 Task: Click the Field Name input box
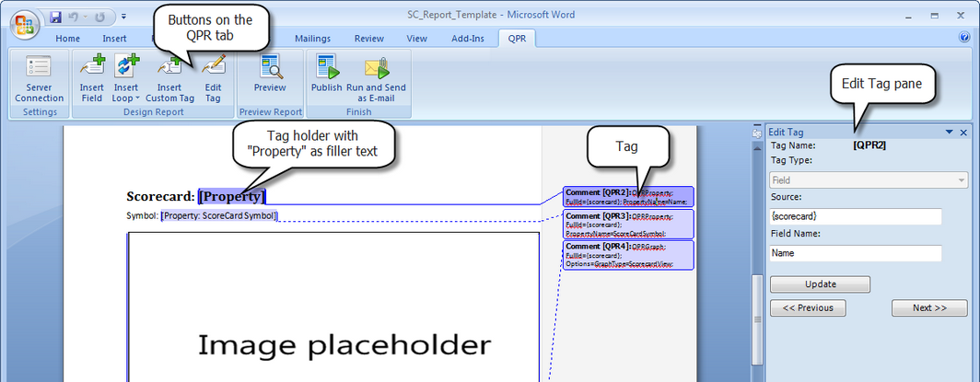click(856, 253)
